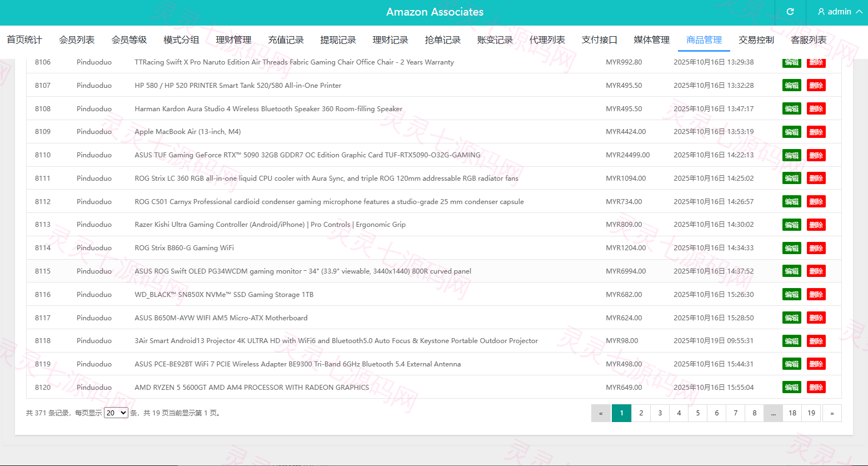Go to pagination page 8
The image size is (868, 466).
(755, 413)
